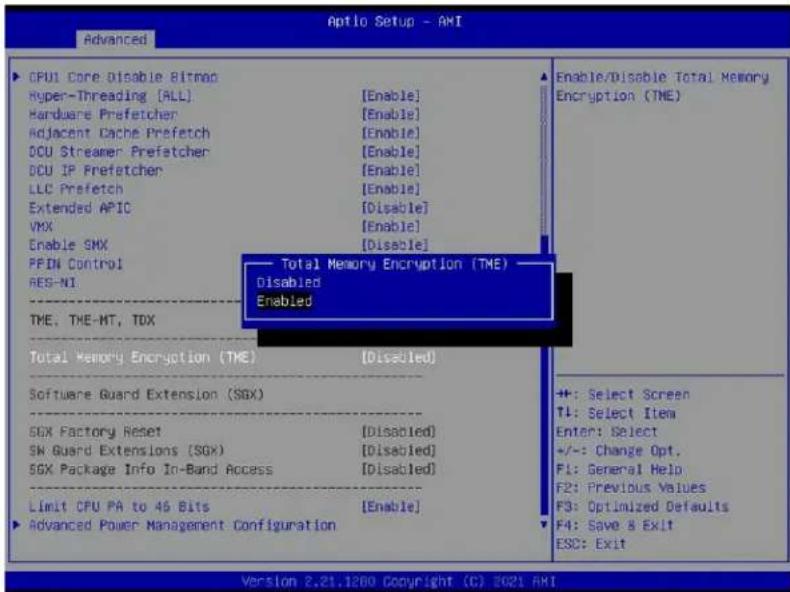Select Hardware Prefetcher setting

103,114
